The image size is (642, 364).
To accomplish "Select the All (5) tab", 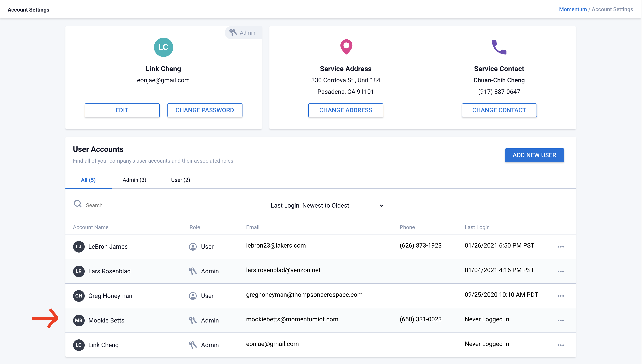I will [88, 180].
